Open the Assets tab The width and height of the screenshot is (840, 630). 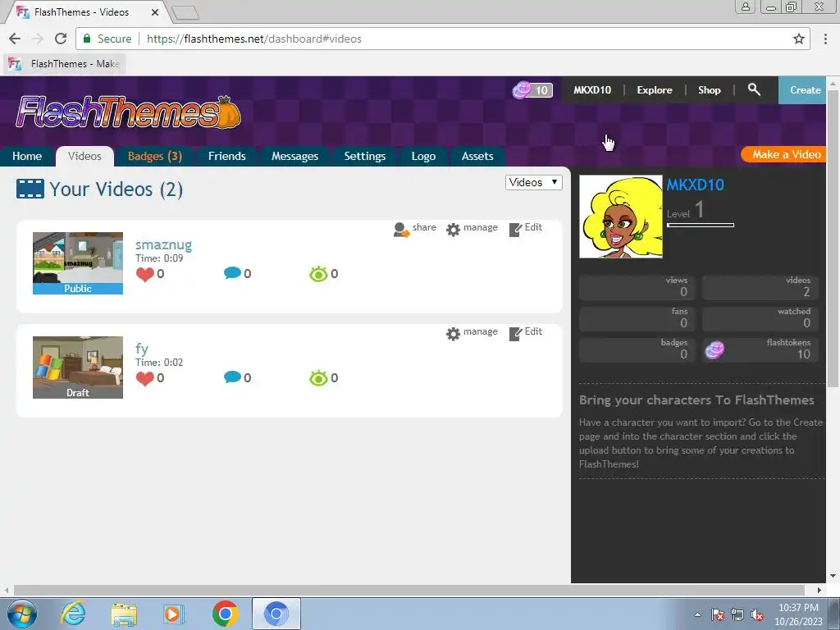[x=477, y=156]
